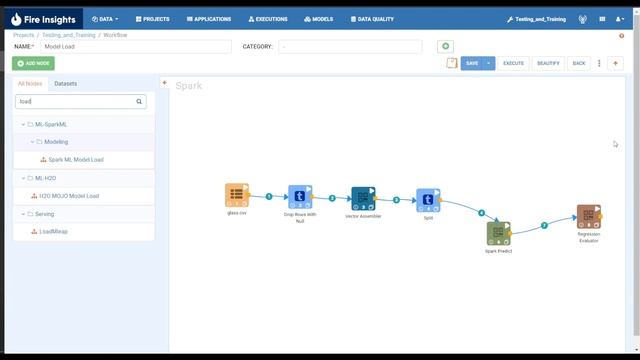The width and height of the screenshot is (640, 360).
Task: Open the APPLICATIONS menu
Action: click(209, 19)
